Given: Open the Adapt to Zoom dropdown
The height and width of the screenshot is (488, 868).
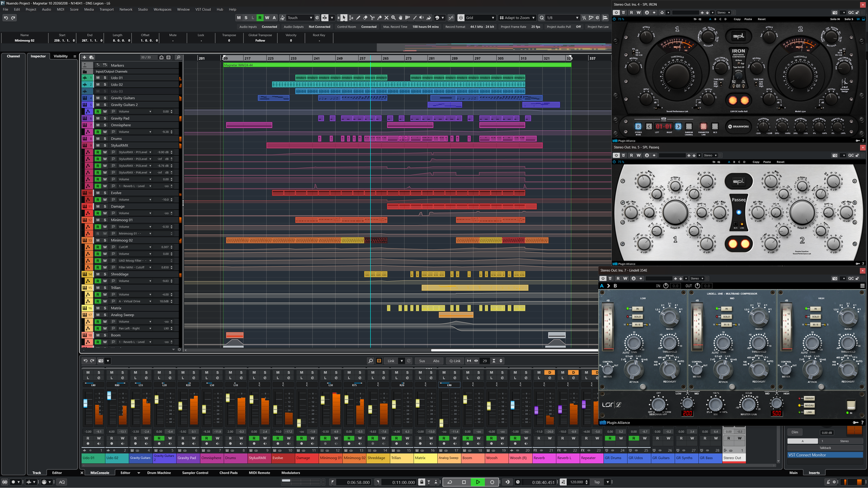Looking at the screenshot, I should (x=517, y=18).
